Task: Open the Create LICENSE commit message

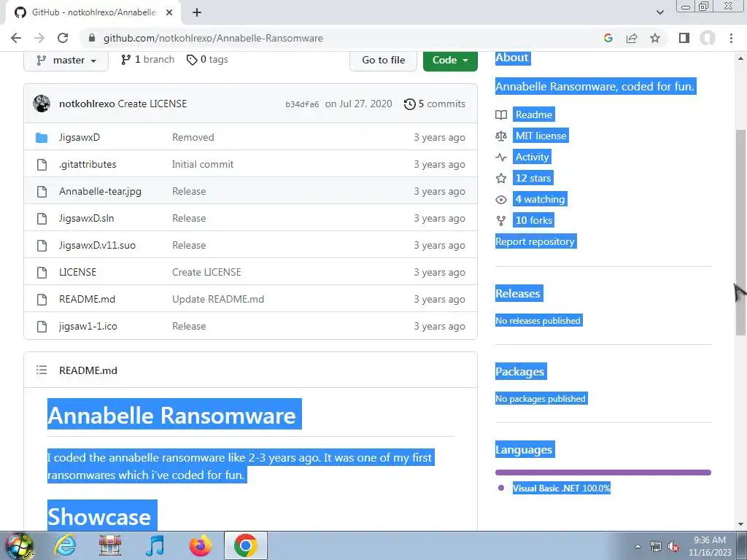Action: pos(152,104)
